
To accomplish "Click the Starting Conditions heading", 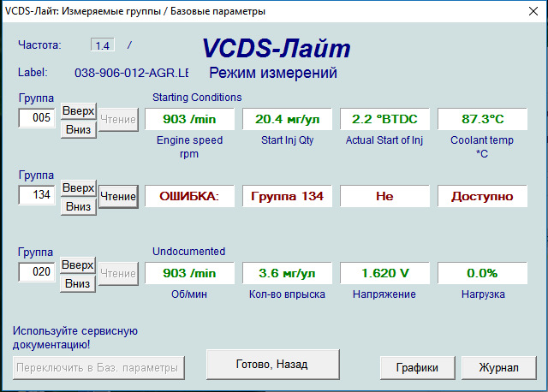I will coord(197,98).
